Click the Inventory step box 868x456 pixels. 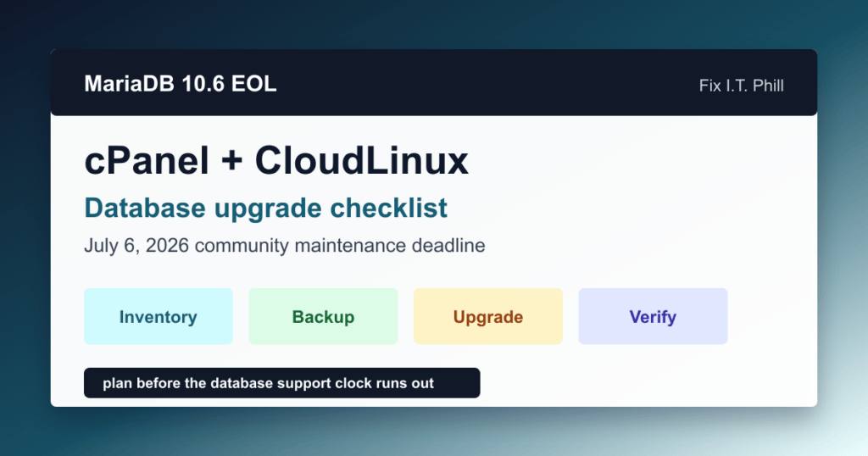click(159, 316)
